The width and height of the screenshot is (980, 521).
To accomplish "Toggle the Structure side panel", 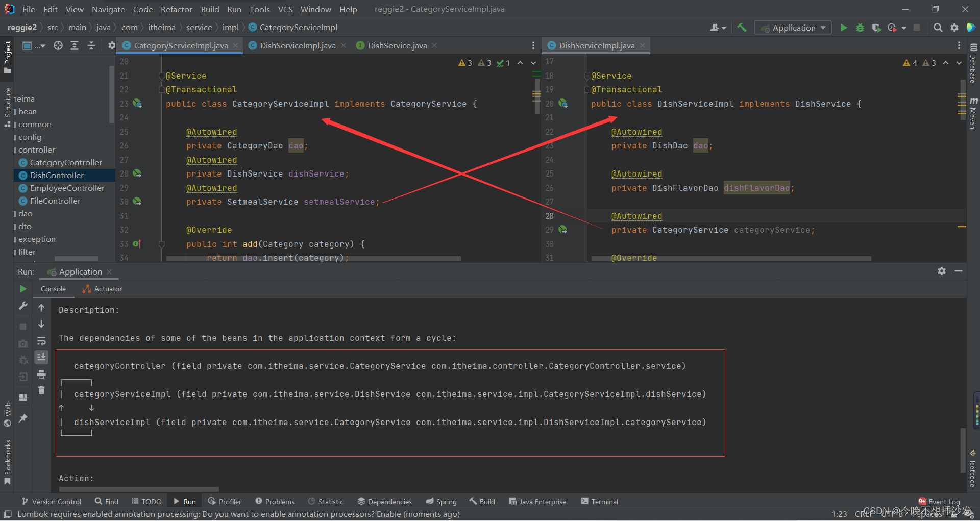I will point(7,107).
